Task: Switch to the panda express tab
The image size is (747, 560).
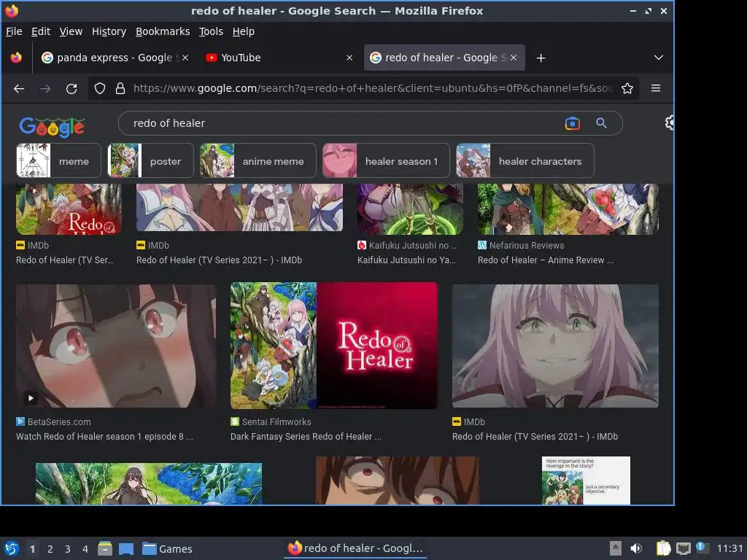Action: 115,58
